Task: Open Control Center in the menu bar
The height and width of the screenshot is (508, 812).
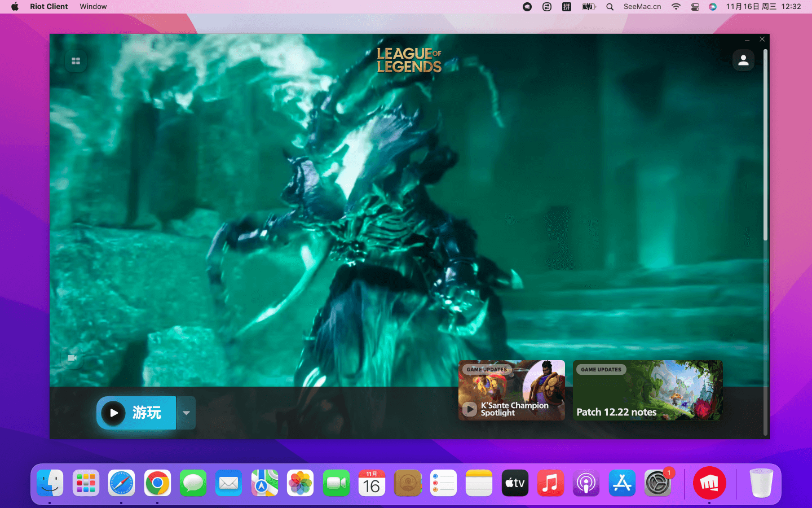Action: tap(695, 7)
